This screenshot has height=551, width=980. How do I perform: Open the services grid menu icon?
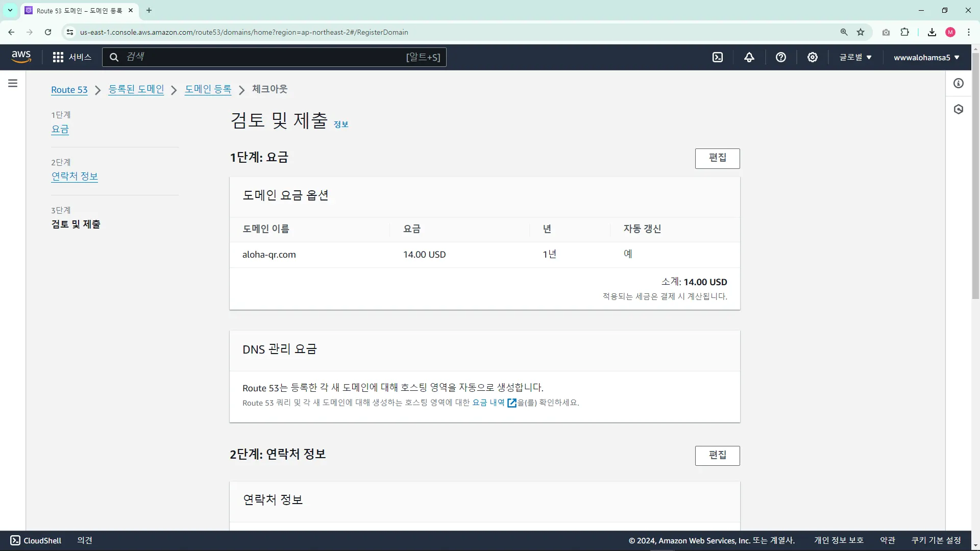(58, 57)
